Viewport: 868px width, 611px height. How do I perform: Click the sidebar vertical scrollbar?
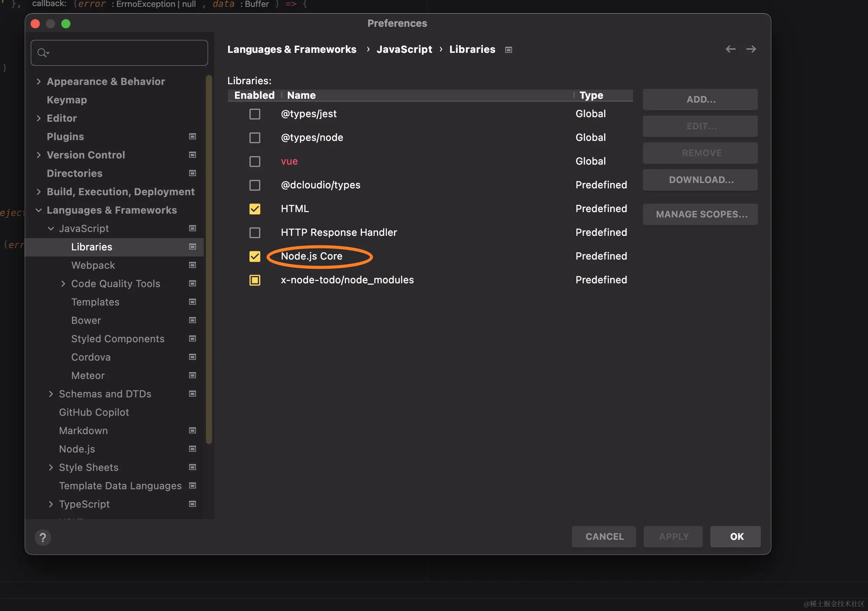pos(209,260)
